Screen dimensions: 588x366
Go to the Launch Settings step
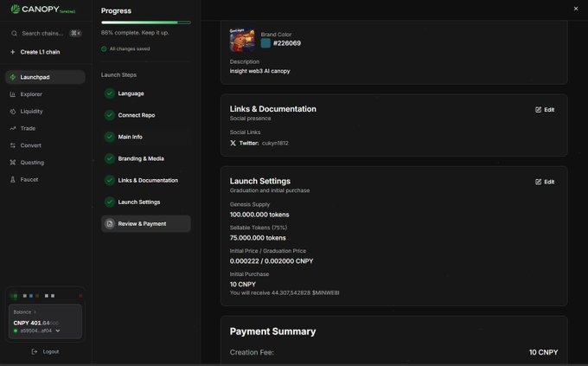click(x=146, y=202)
